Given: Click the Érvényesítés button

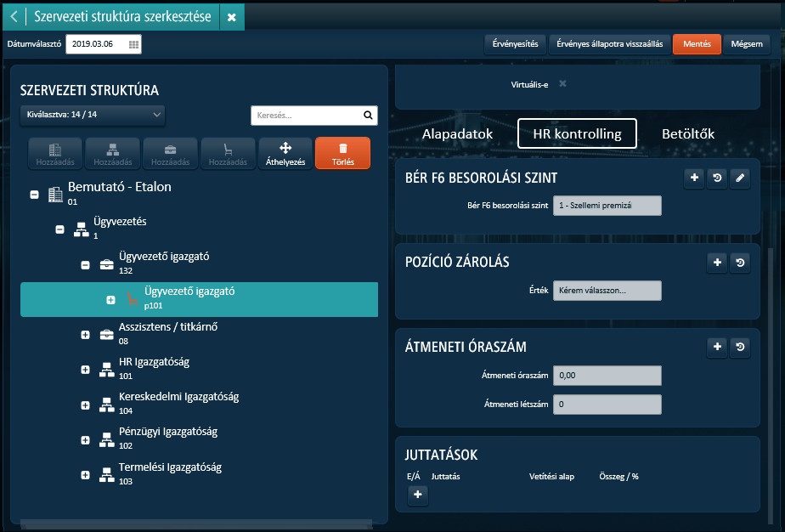Looking at the screenshot, I should tap(515, 44).
